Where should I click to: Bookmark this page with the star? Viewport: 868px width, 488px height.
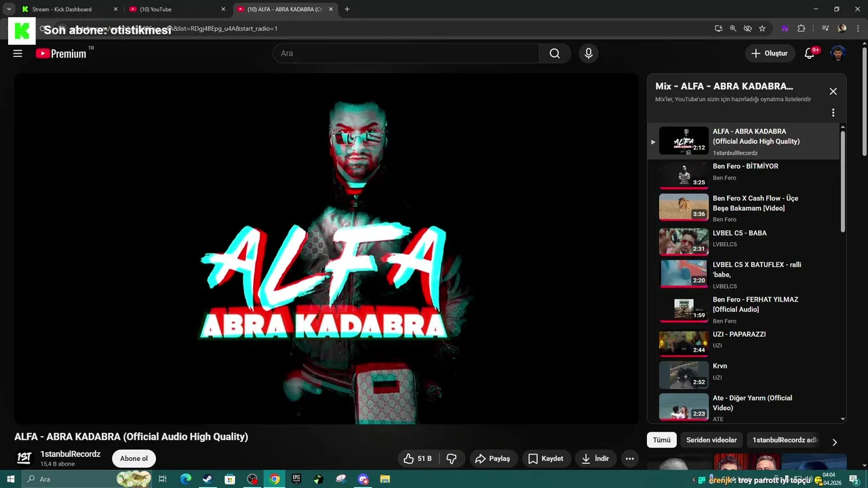(x=762, y=28)
